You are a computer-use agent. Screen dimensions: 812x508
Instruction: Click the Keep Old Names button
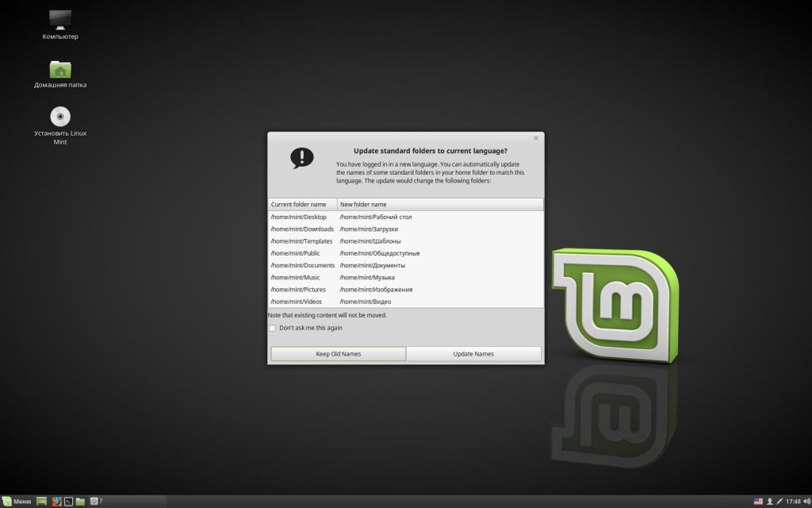click(338, 354)
